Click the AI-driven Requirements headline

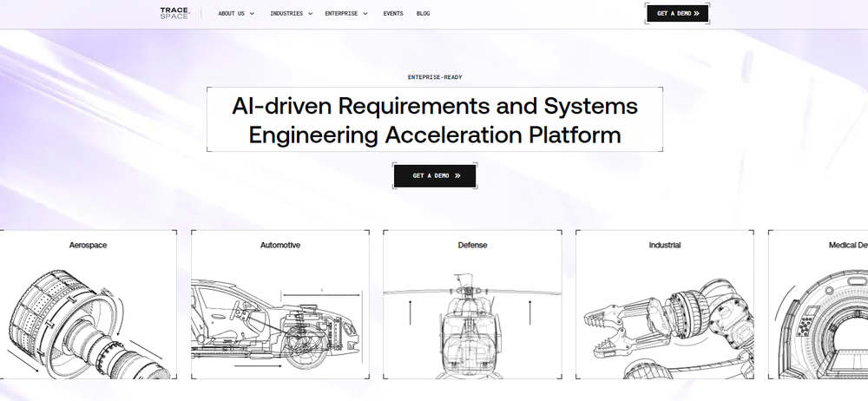(x=435, y=120)
